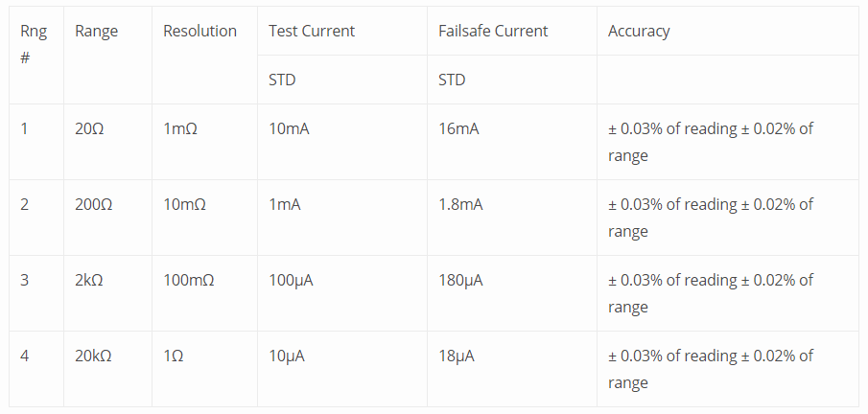Click STD under Failsafe Current
868x414 pixels.
tap(452, 80)
